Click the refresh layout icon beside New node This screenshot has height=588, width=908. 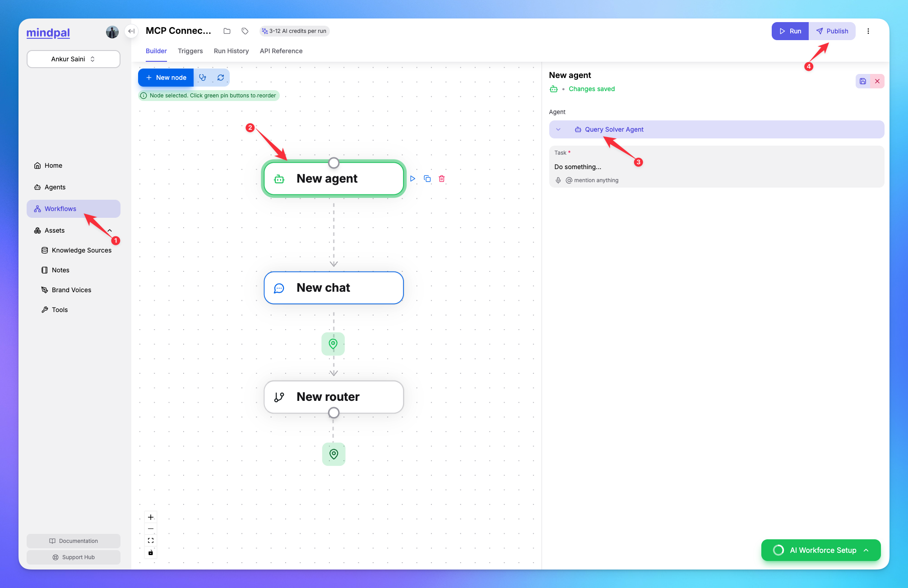(220, 77)
